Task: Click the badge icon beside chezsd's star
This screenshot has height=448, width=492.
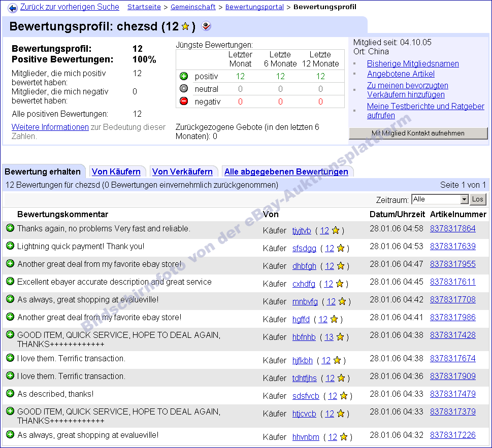Action: 206,26
